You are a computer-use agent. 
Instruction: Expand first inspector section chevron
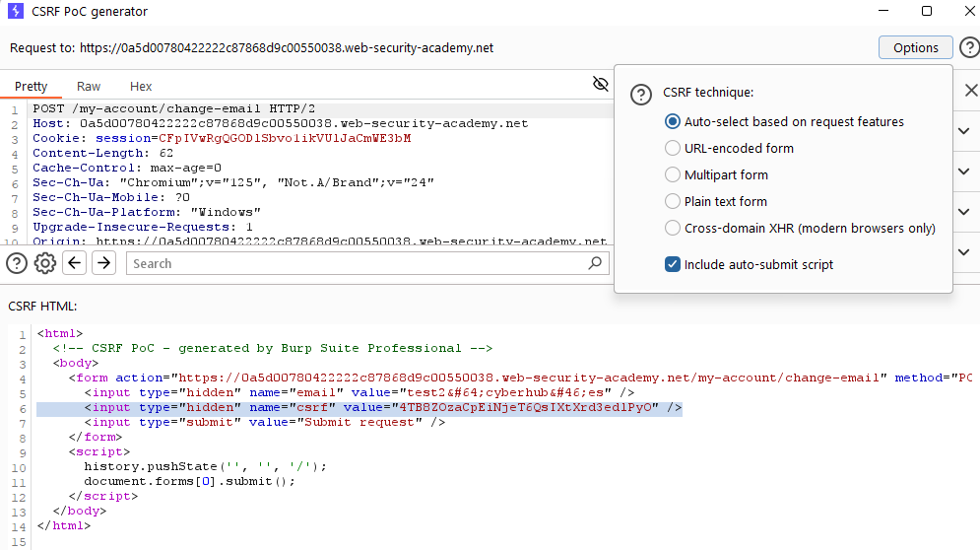click(964, 131)
